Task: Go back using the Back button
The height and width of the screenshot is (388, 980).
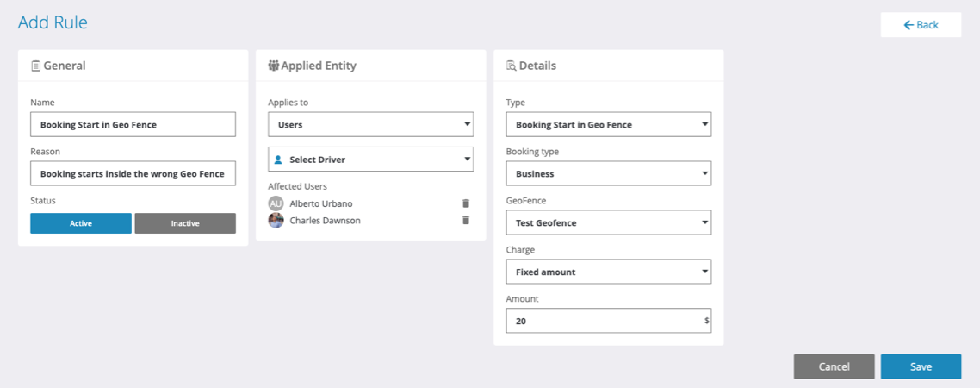Action: tap(921, 25)
